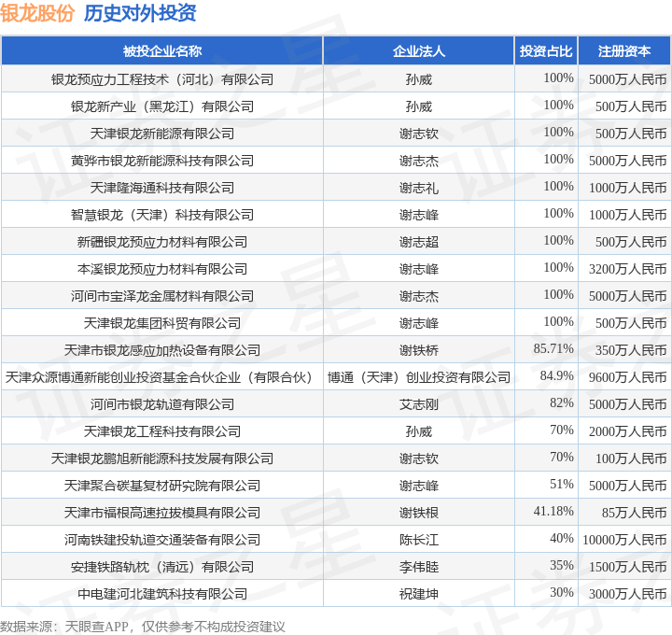Click the 注册资本 column header
672x635 pixels.
click(x=624, y=51)
